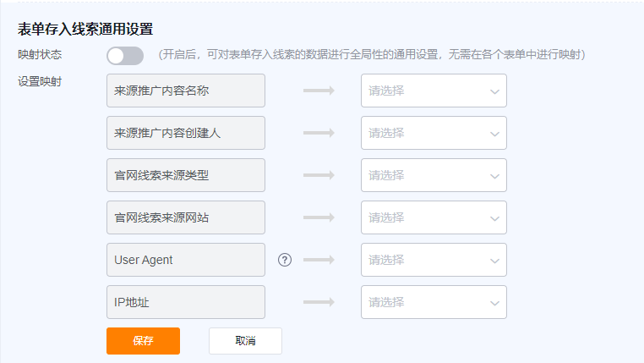Click the mapping arrow in 官网线索来源类型 row

coord(319,175)
